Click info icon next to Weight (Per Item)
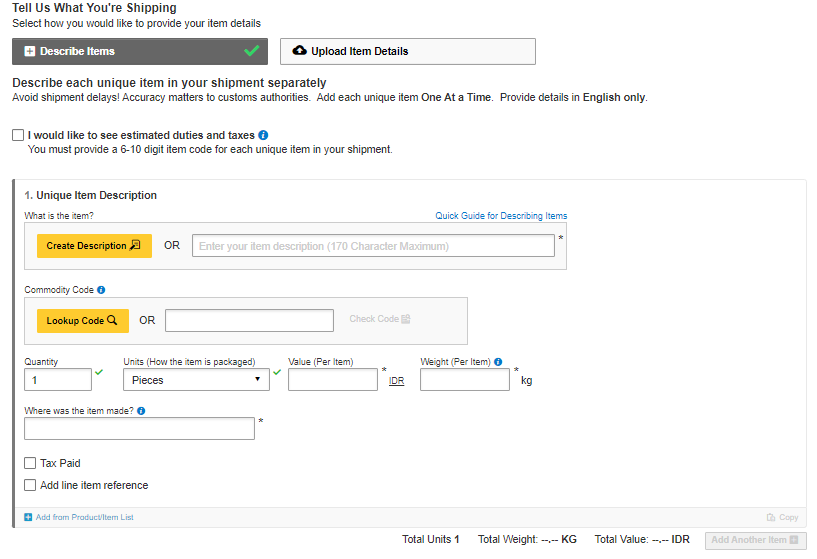 [498, 362]
